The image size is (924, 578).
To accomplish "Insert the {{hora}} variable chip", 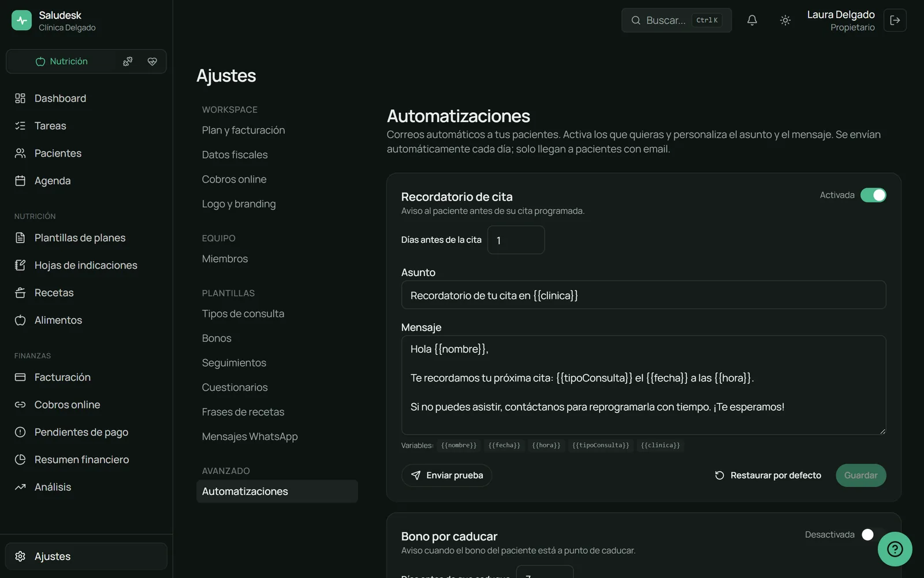I will (x=546, y=445).
